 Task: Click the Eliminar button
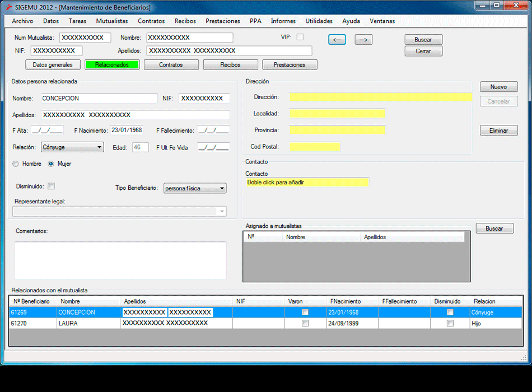(499, 130)
